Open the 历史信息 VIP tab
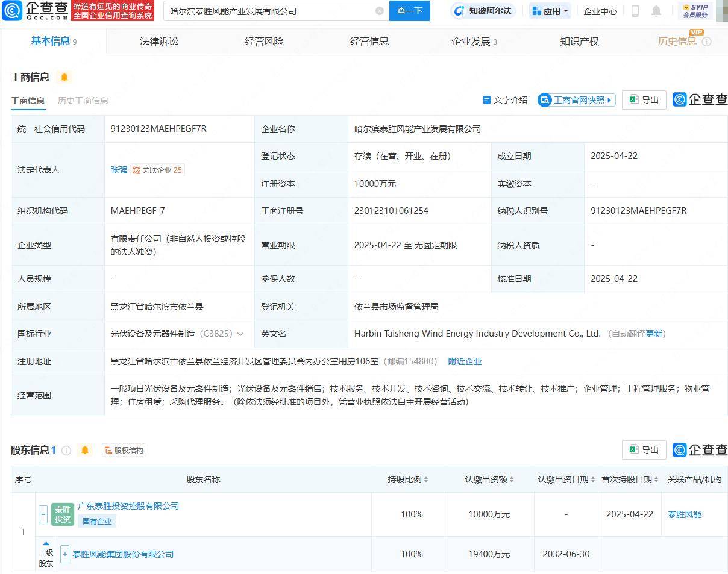The height and width of the screenshot is (574, 728). point(677,41)
